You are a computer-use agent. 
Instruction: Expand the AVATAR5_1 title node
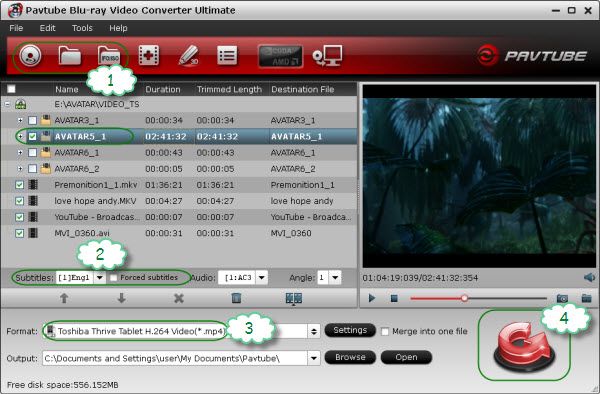click(x=20, y=136)
